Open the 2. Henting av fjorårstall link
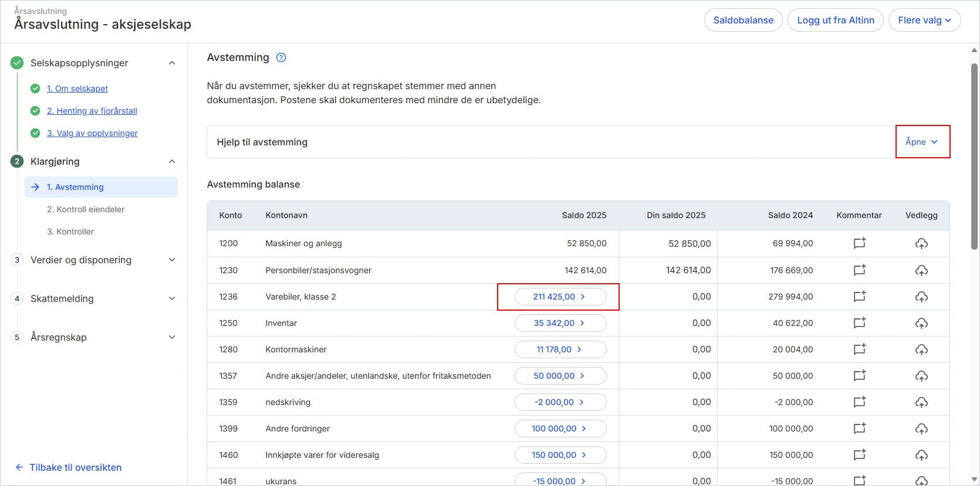The width and height of the screenshot is (980, 486). coord(92,111)
